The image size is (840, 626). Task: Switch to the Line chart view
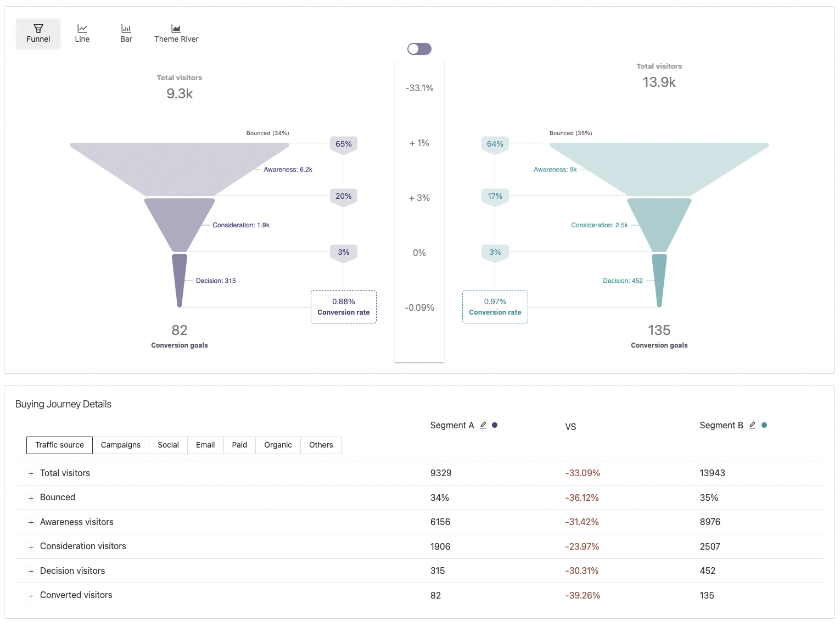click(82, 32)
